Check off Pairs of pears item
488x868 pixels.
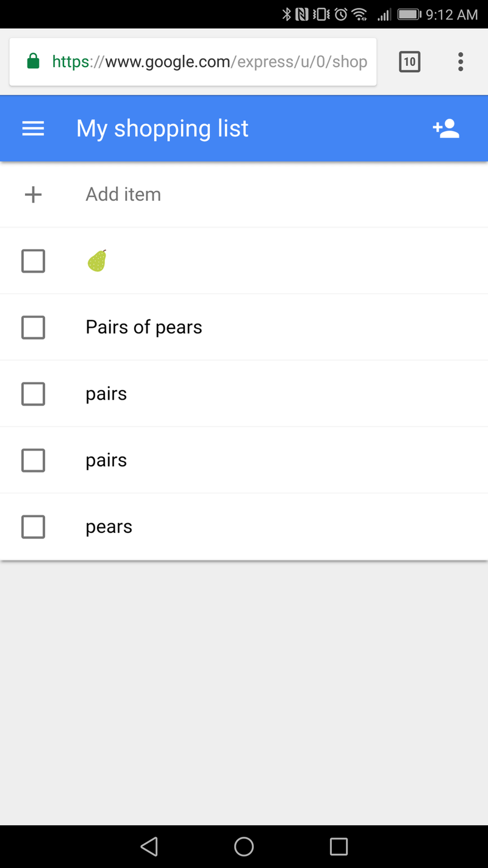33,328
